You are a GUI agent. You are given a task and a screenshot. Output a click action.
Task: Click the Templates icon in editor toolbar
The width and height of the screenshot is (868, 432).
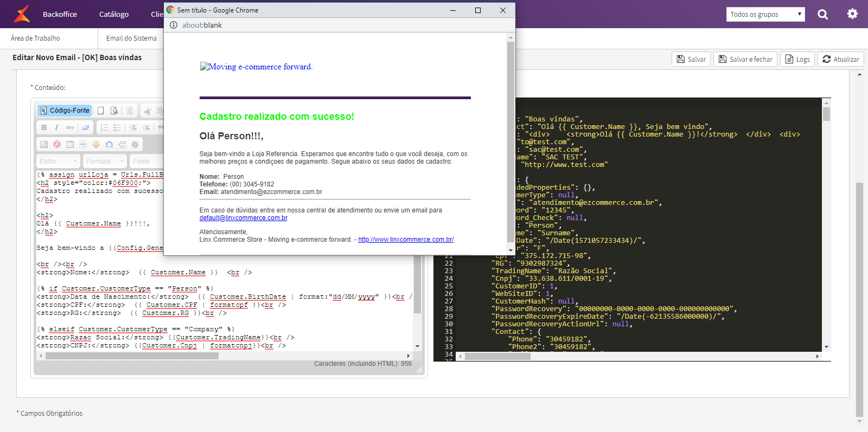[129, 111]
